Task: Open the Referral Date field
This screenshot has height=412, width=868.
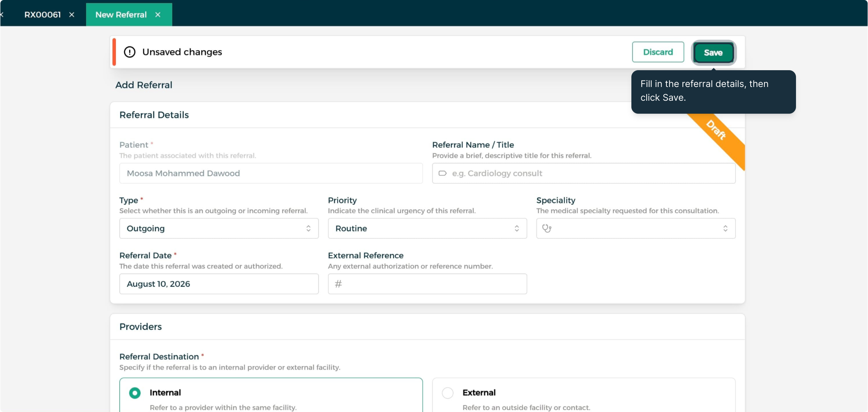Action: tap(219, 284)
